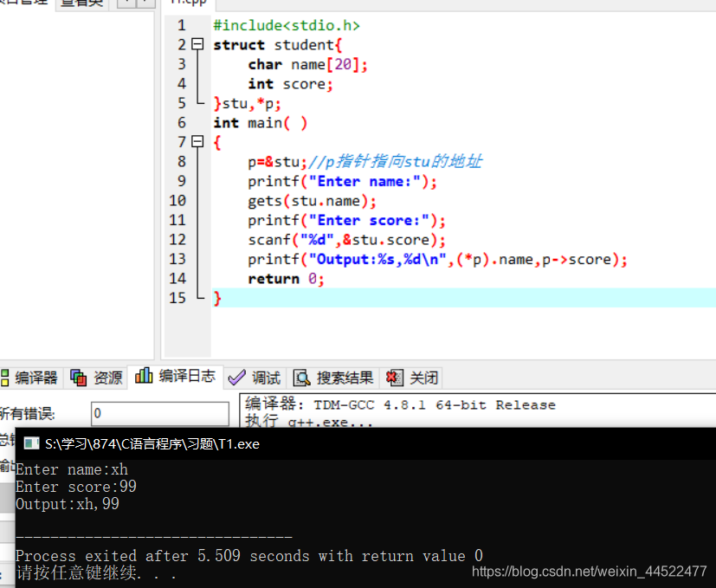Click the 'gets(stu.name);' line

pyautogui.click(x=312, y=201)
